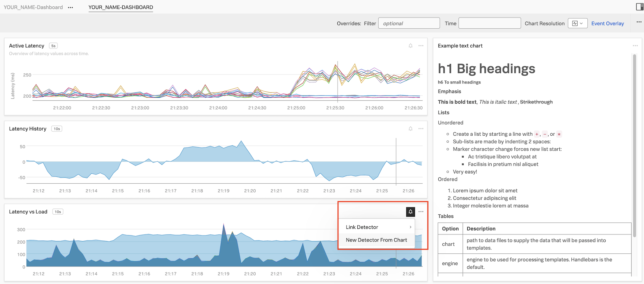Open the Example text chart actions menu
Viewport: 644px width, 284px height.
pyautogui.click(x=635, y=46)
